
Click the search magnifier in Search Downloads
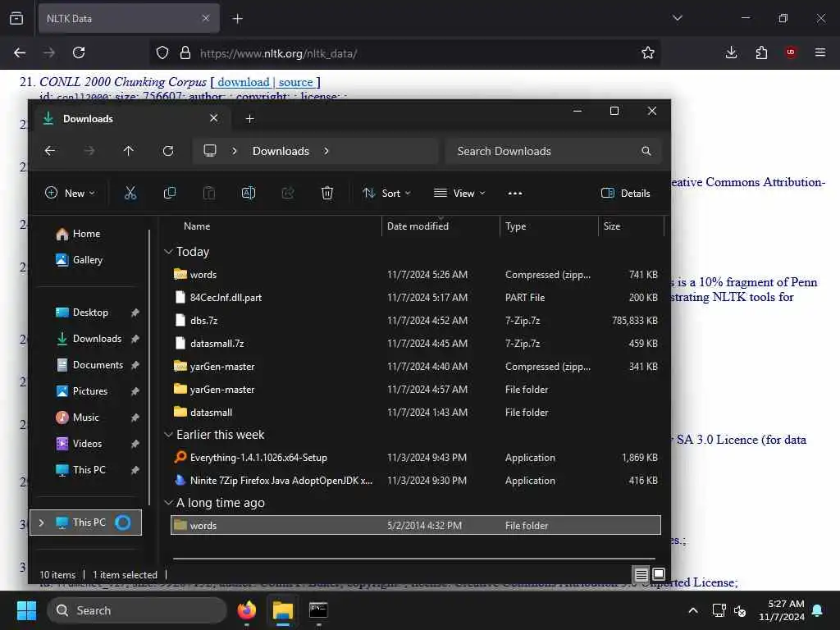click(x=646, y=151)
